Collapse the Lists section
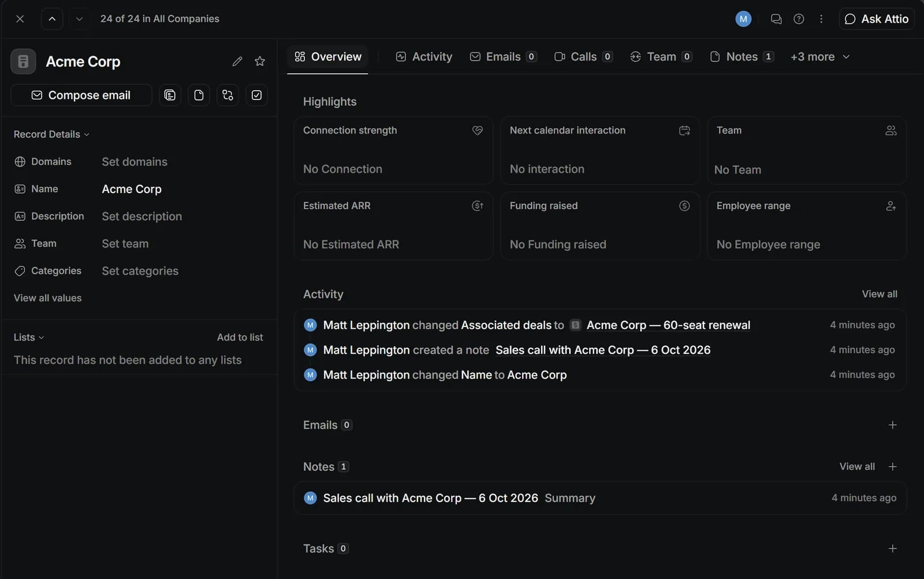Image resolution: width=924 pixels, height=579 pixels. point(29,337)
